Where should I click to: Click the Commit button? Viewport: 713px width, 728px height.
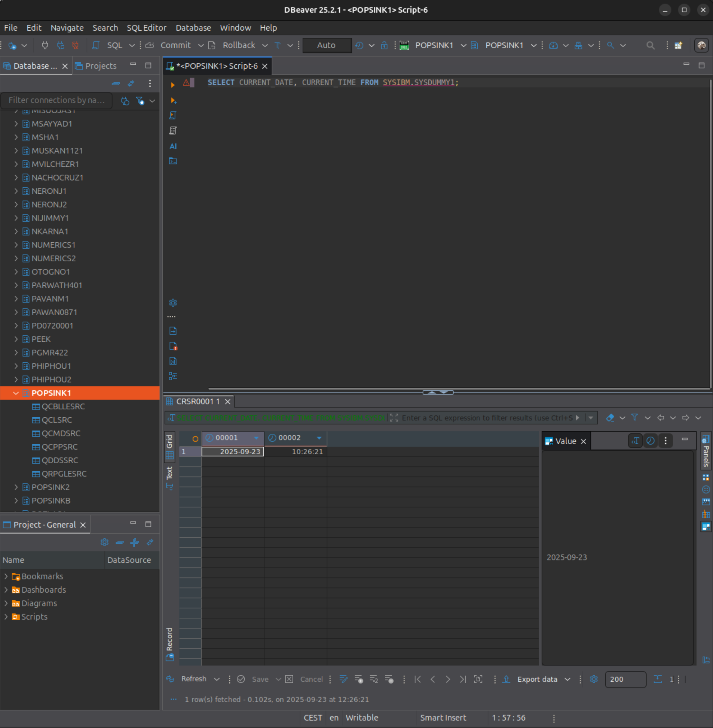(175, 45)
